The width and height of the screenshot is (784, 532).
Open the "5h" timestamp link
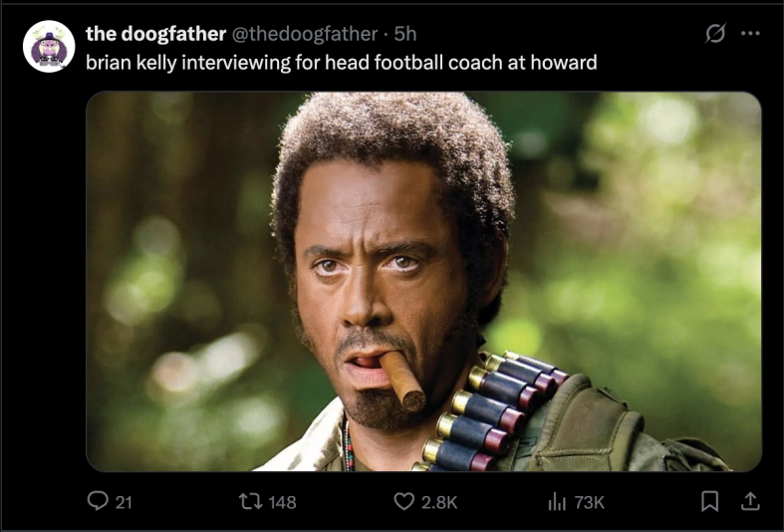click(404, 34)
